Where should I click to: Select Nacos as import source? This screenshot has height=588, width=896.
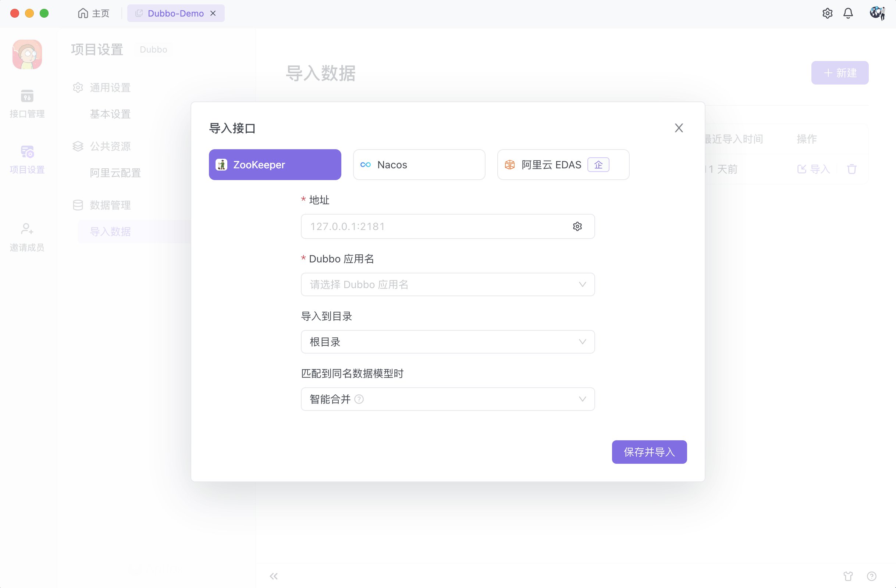419,165
